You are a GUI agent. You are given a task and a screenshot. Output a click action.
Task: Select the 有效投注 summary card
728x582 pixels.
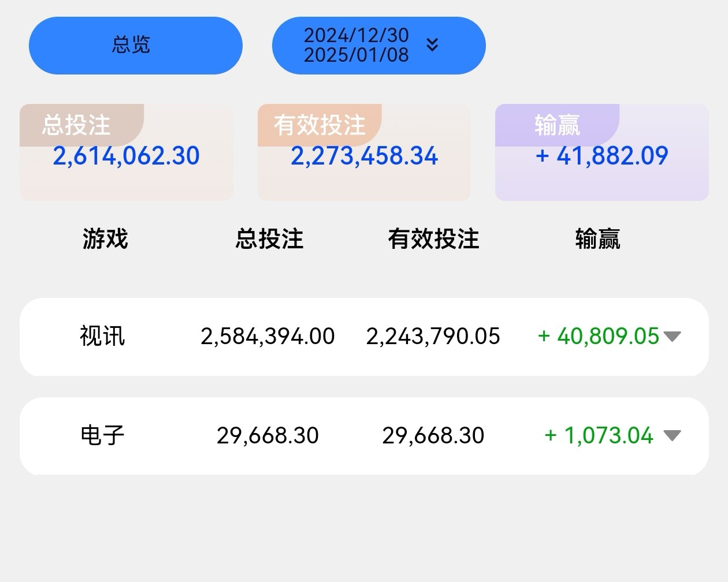(364, 152)
